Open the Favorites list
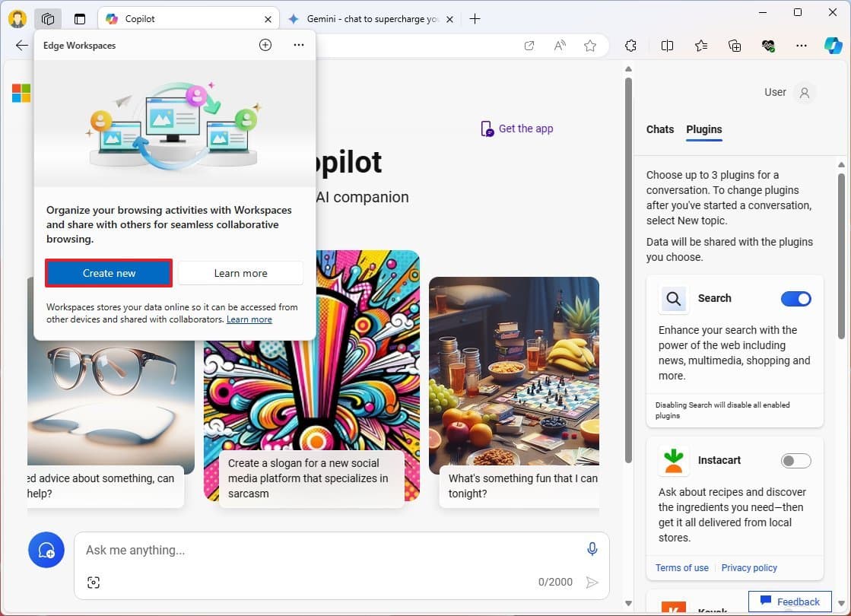This screenshot has height=616, width=851. 700,46
